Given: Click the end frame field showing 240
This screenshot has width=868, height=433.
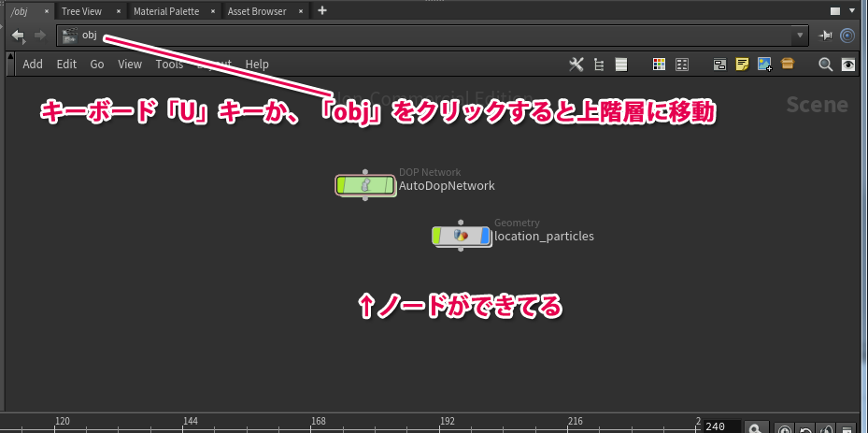Looking at the screenshot, I should (x=722, y=426).
